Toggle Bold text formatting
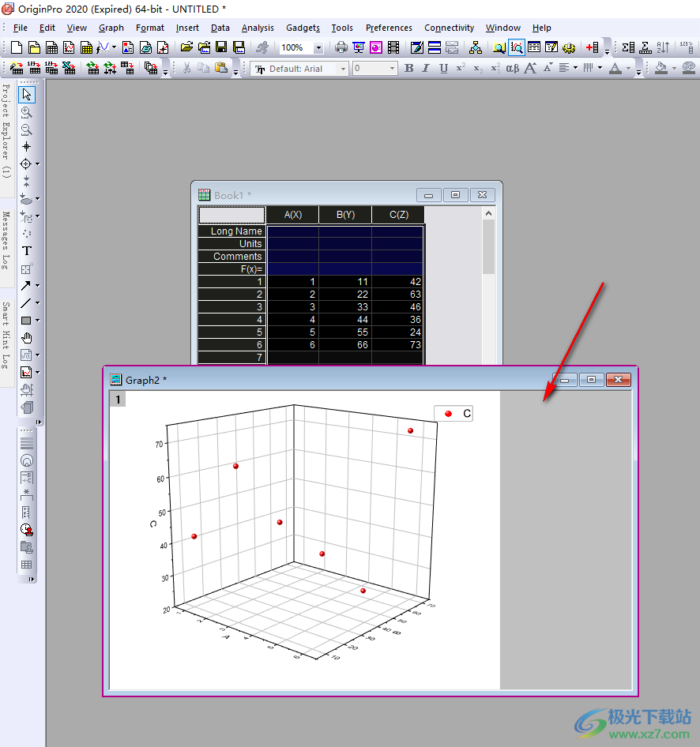Image resolution: width=700 pixels, height=747 pixels. [408, 69]
